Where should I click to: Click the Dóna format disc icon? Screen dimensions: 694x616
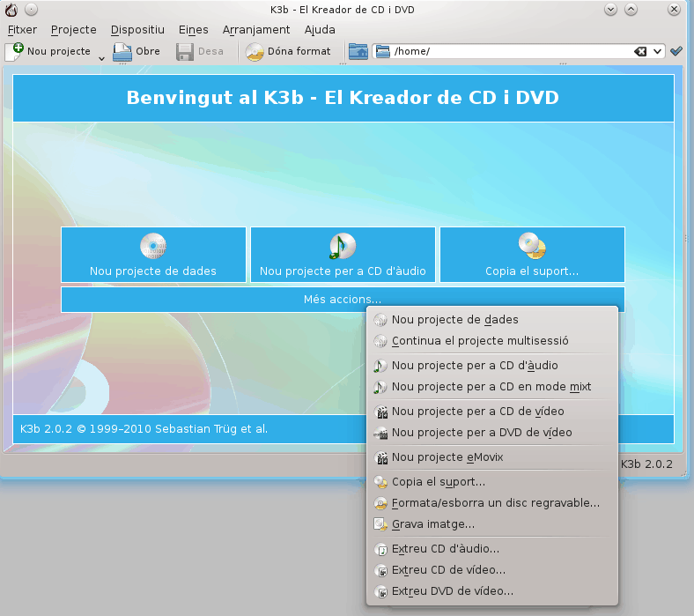(255, 51)
